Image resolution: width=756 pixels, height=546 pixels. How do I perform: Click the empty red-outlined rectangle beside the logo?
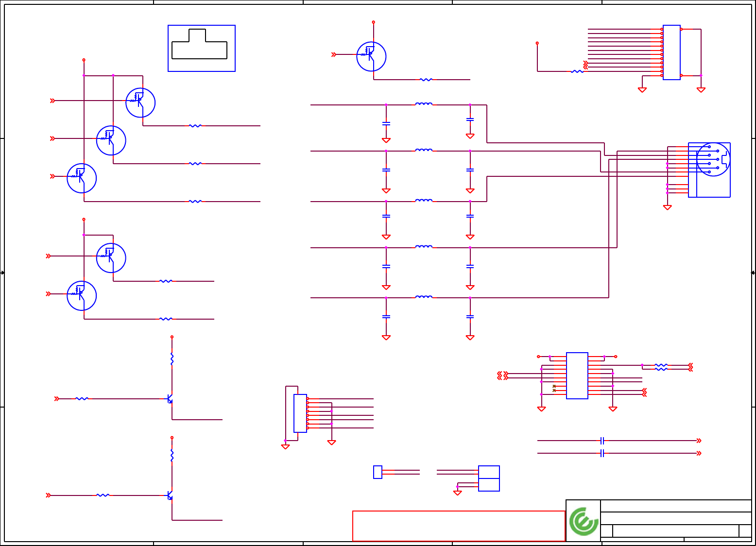pos(459,526)
